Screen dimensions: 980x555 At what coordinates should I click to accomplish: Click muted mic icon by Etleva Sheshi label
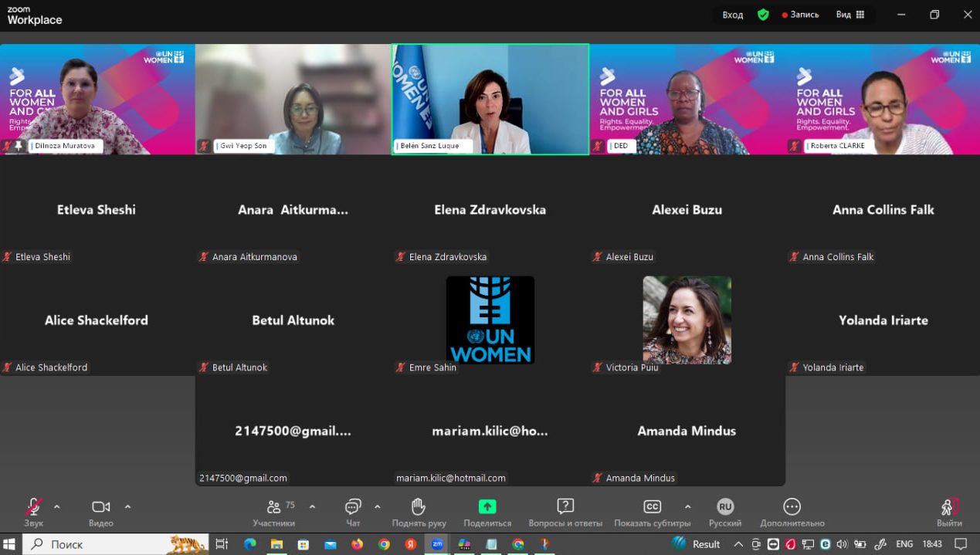tap(7, 256)
